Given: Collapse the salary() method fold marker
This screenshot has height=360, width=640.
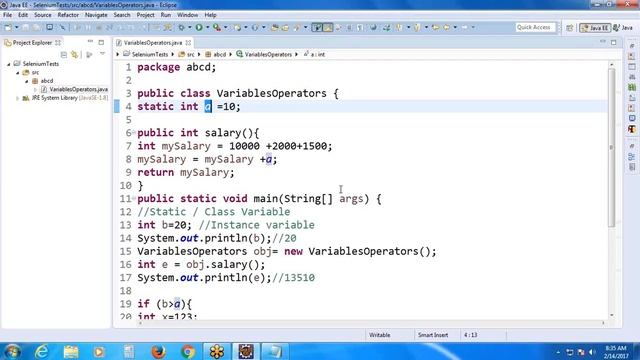Looking at the screenshot, I should click(133, 132).
